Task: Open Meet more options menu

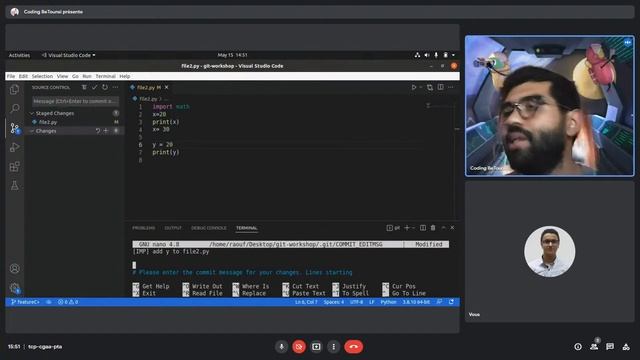Action: [x=333, y=347]
